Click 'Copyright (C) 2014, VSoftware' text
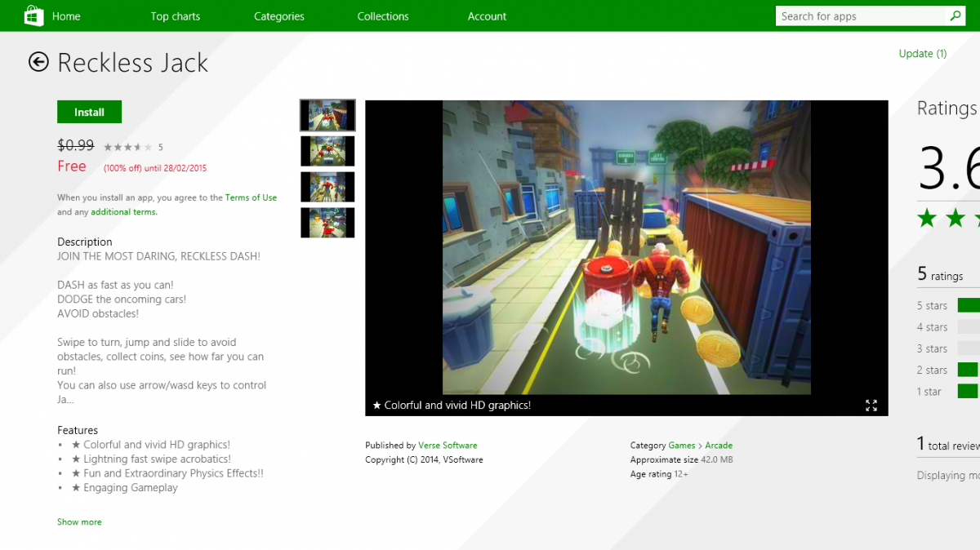980x550 pixels. [424, 460]
